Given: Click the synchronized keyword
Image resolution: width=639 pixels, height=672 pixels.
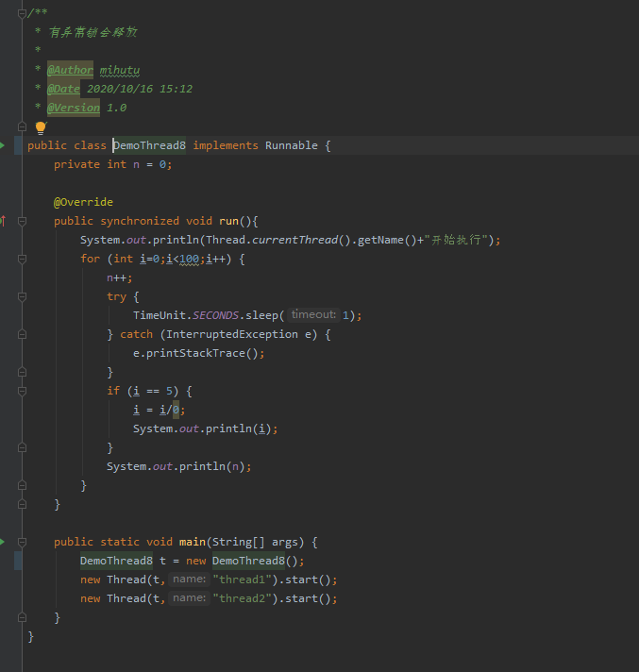Looking at the screenshot, I should pos(140,221).
